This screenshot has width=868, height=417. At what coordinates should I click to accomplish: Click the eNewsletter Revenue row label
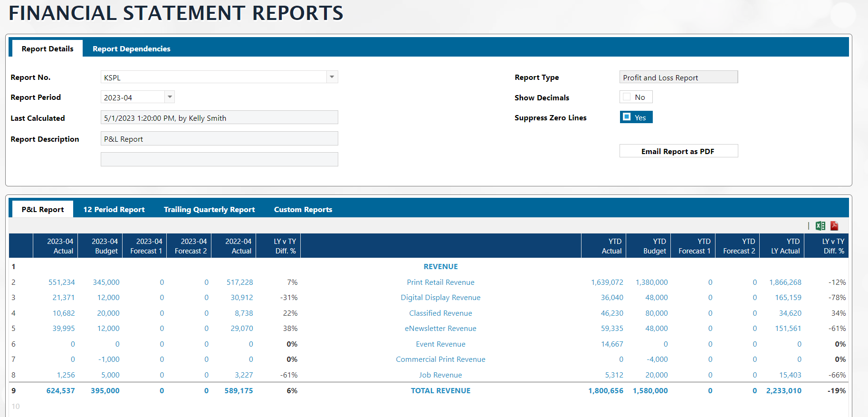(440, 329)
